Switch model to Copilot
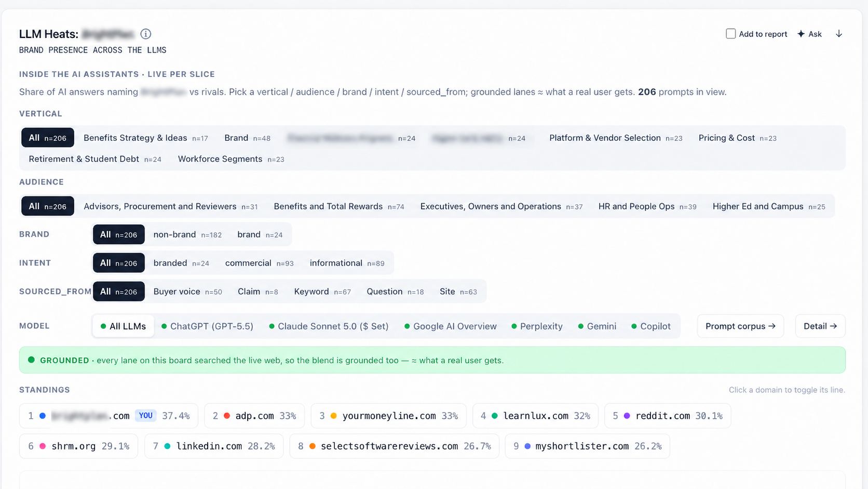 click(650, 326)
